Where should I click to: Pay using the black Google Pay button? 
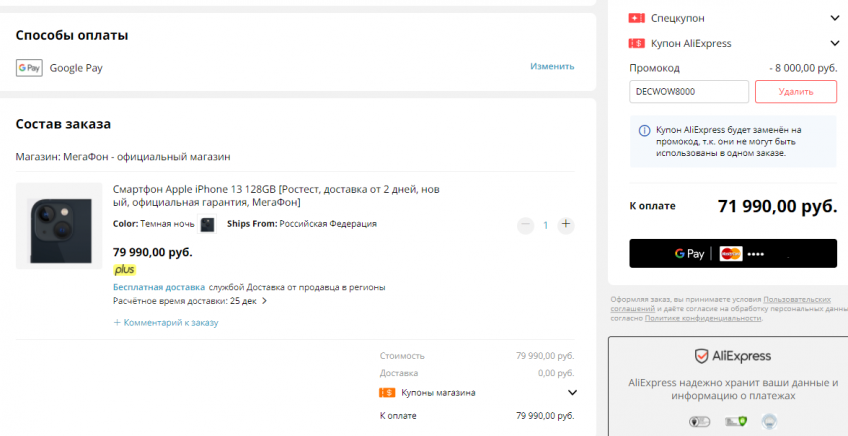click(732, 253)
